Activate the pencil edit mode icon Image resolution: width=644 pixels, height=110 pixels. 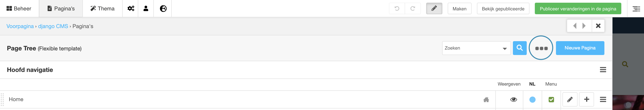[434, 8]
